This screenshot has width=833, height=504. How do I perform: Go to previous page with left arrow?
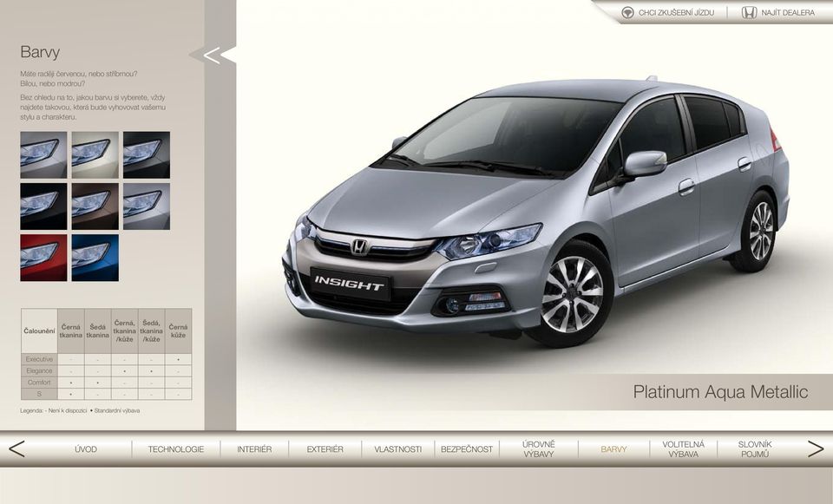click(16, 448)
